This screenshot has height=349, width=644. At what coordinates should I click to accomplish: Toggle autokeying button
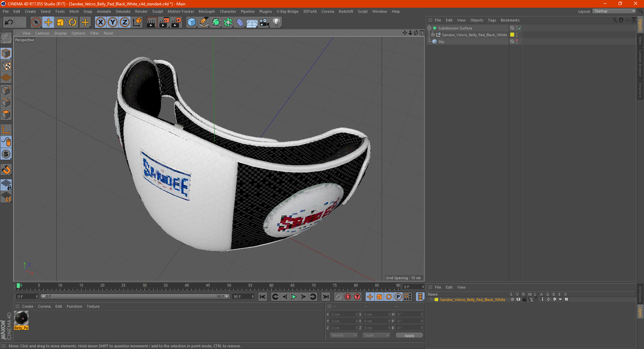coord(348,297)
